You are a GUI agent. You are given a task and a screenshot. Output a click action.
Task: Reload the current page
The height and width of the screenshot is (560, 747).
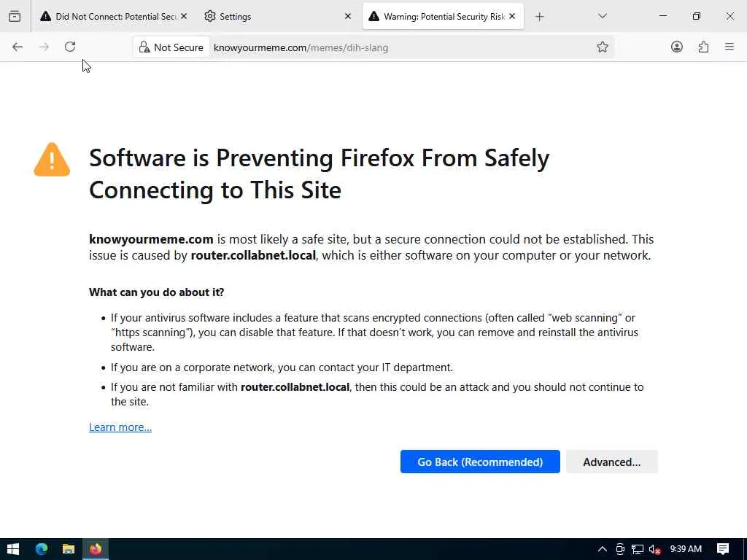pos(70,47)
